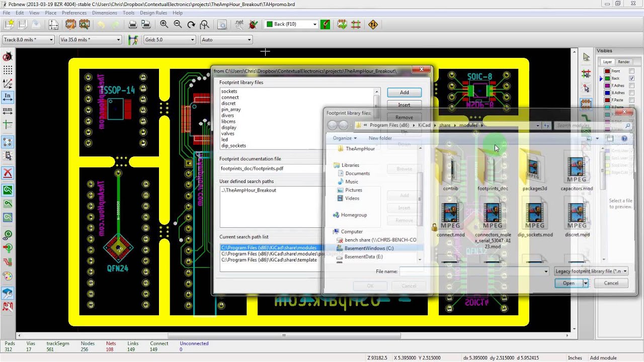Click the Plot icon
The height and width of the screenshot is (362, 644).
click(x=146, y=24)
